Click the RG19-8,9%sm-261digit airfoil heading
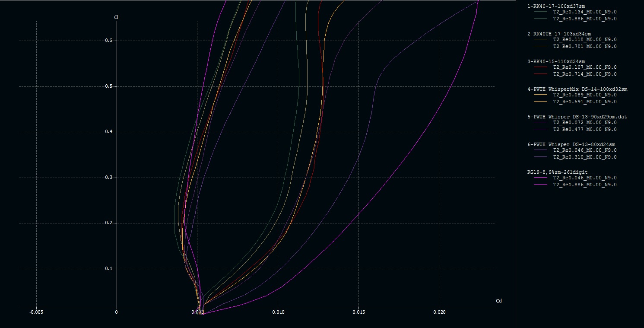The height and width of the screenshot is (328, 644). coord(557,172)
